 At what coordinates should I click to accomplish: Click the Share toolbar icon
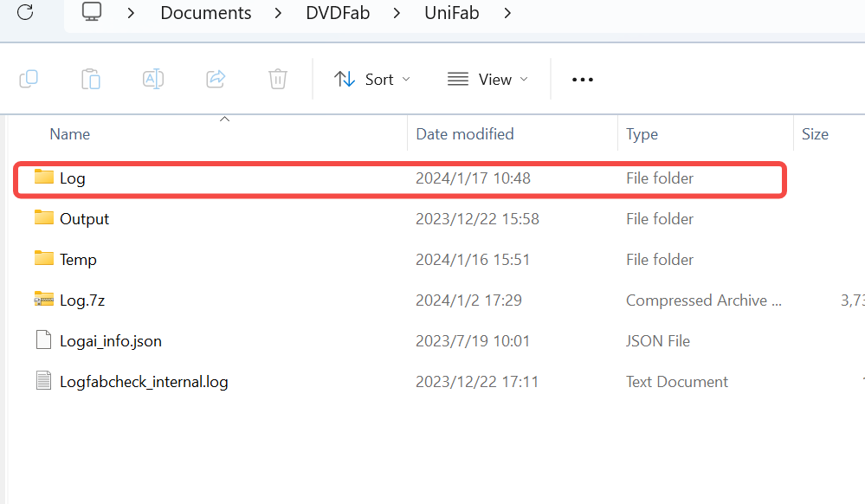point(216,79)
